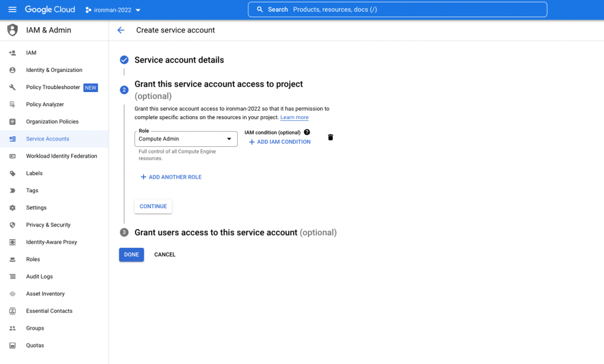604x364 pixels.
Task: Follow the Learn more link
Action: click(x=294, y=117)
